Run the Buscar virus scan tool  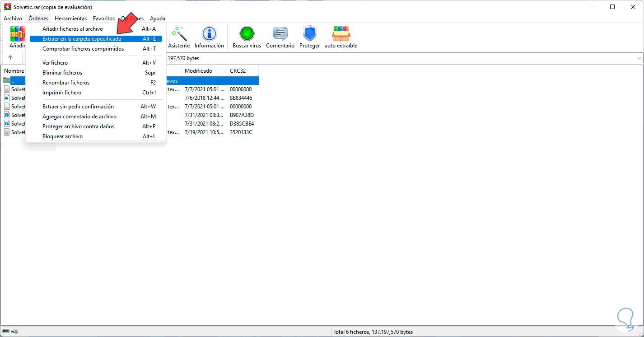pyautogui.click(x=247, y=37)
